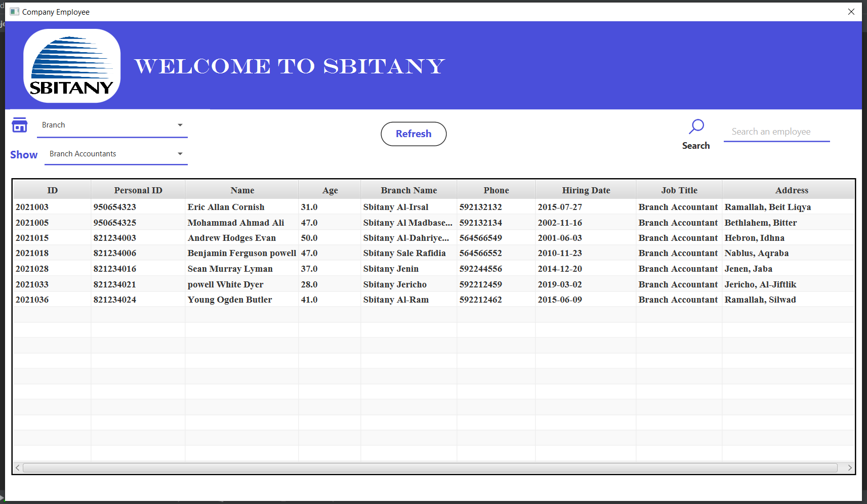Click phone number 592132132 cell
The image size is (867, 504).
pyautogui.click(x=496, y=207)
